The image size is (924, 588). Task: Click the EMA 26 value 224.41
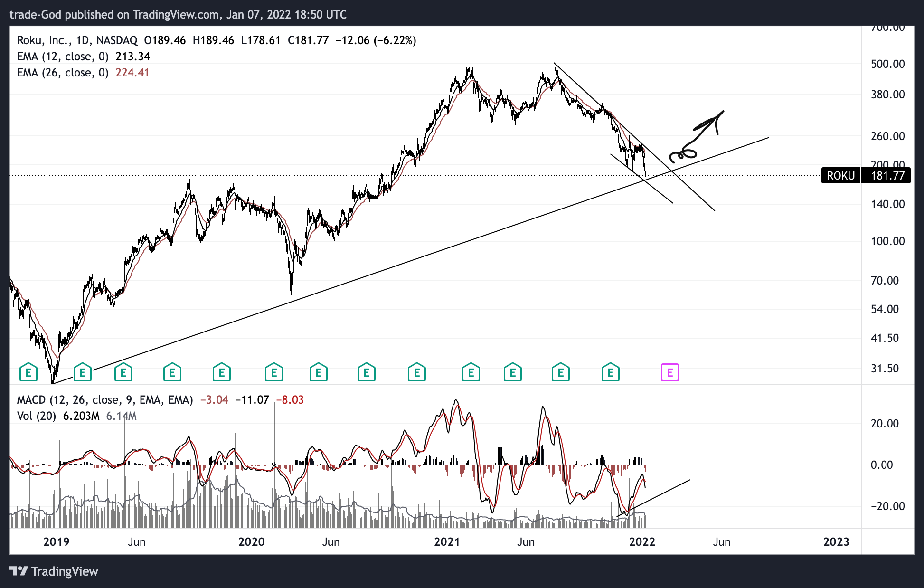132,73
